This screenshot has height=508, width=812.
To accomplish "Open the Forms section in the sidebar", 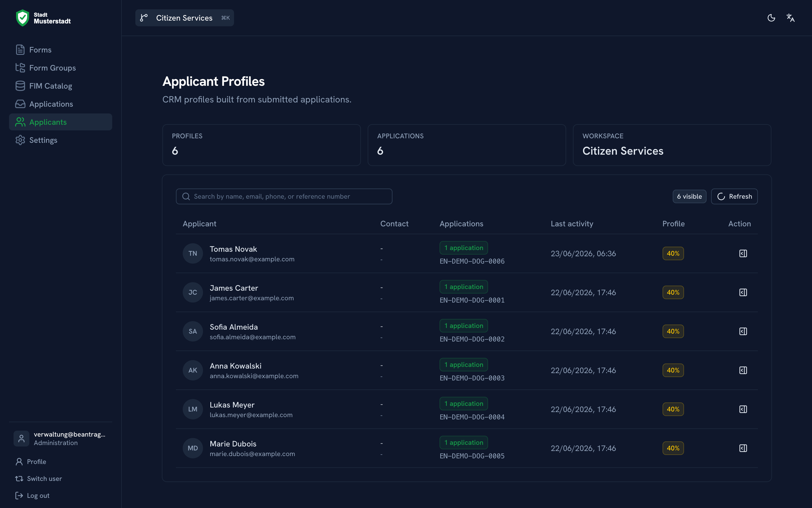I will pos(60,50).
